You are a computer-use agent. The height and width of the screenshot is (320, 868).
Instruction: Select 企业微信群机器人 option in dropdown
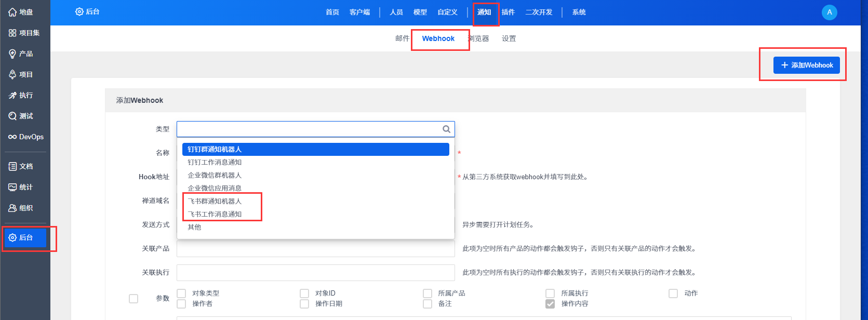[215, 175]
